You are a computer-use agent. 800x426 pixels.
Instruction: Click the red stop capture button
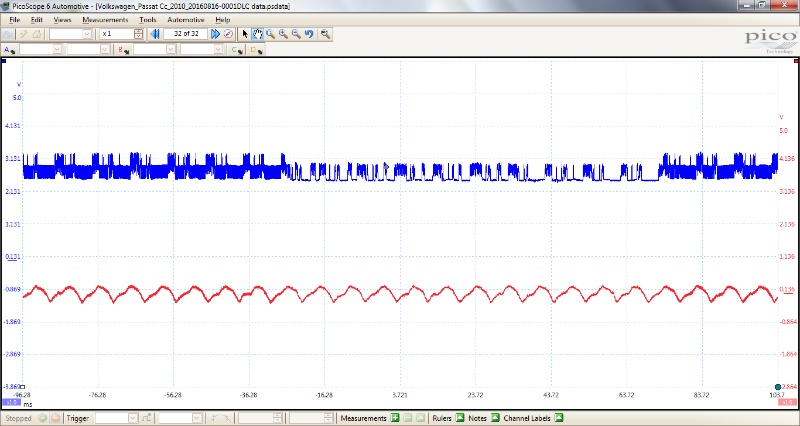(x=56, y=418)
